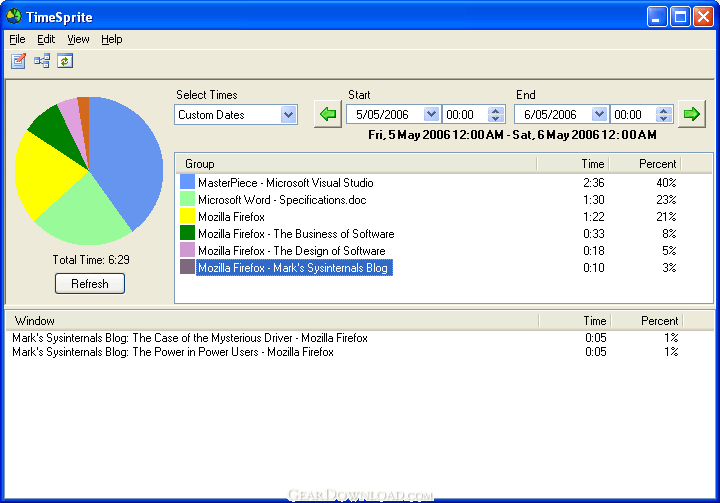Open the View menu
Image resolution: width=720 pixels, height=503 pixels.
coord(78,40)
